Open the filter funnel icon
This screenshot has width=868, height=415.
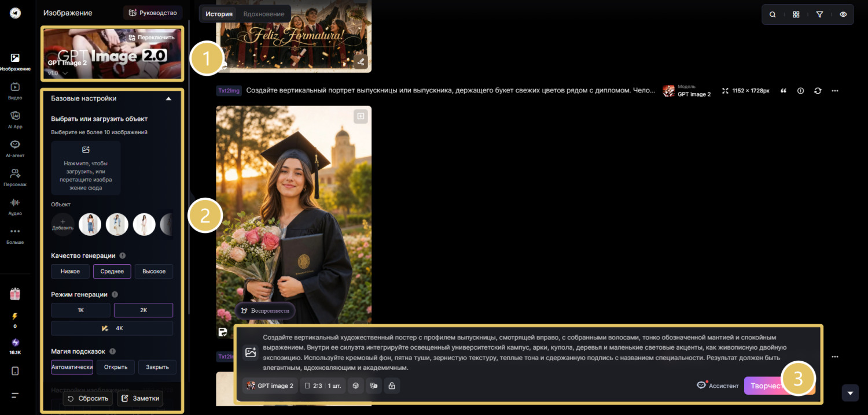(x=819, y=14)
